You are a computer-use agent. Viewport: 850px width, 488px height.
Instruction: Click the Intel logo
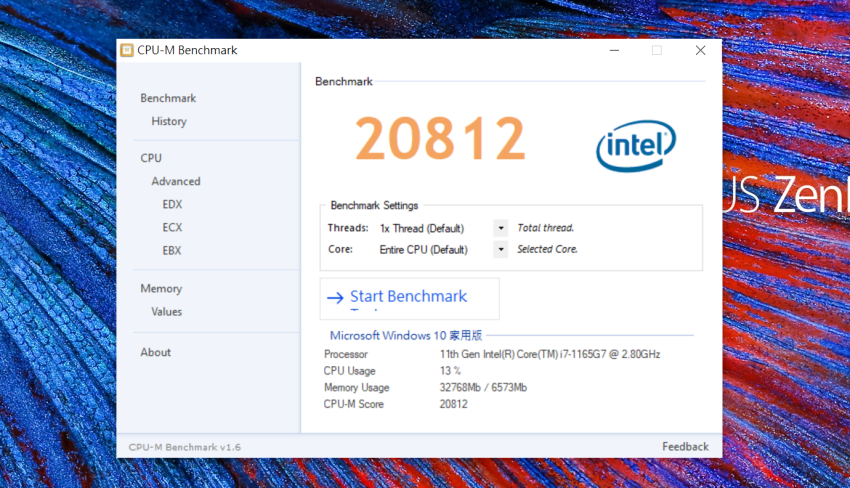[x=636, y=146]
